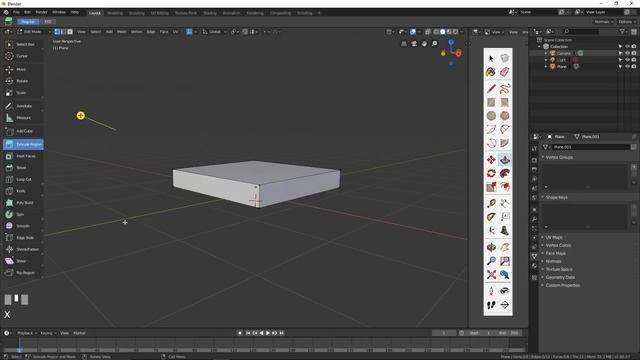Activate the Shear tool
640x360 pixels.
(23, 261)
